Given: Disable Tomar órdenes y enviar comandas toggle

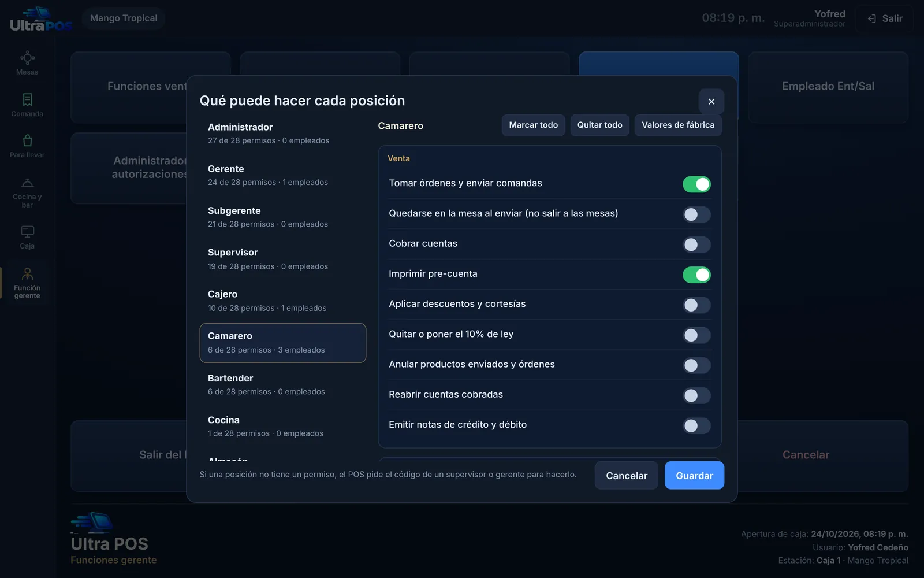Looking at the screenshot, I should tap(696, 184).
